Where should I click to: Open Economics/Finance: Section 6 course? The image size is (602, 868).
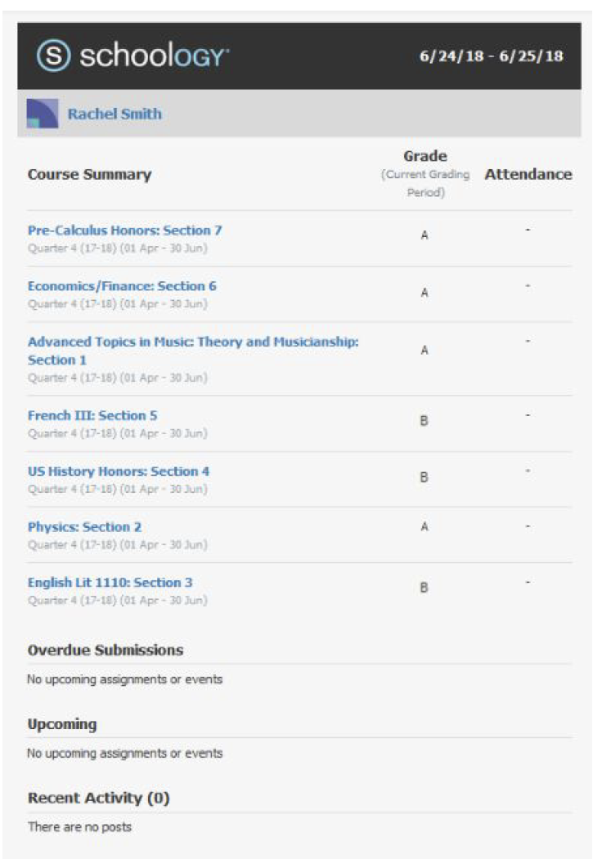(122, 286)
